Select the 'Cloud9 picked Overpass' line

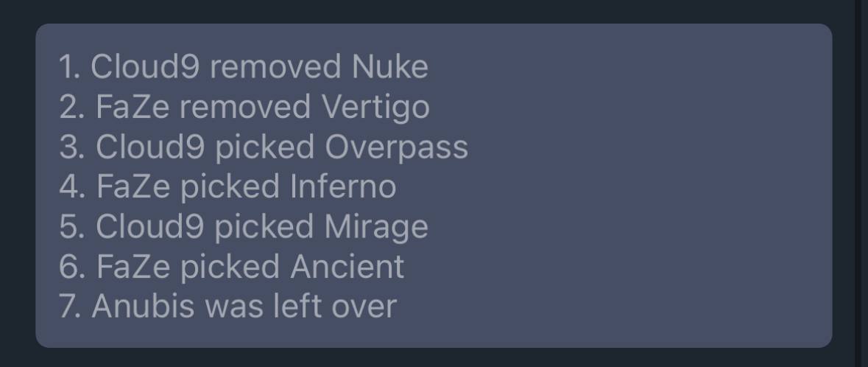point(264,147)
